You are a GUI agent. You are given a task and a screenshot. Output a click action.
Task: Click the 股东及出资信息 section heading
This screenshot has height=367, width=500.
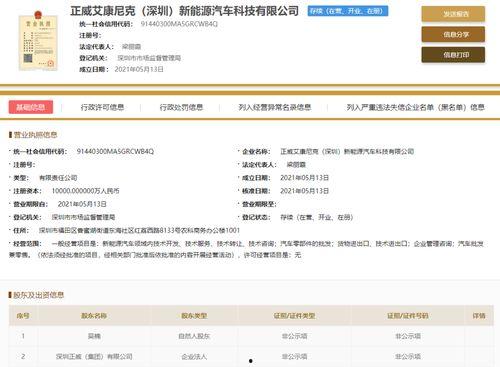pos(38,295)
